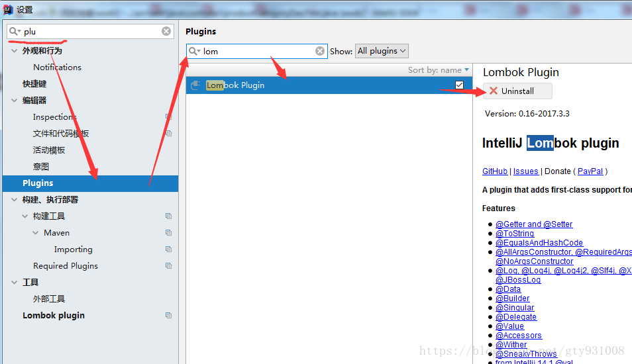The width and height of the screenshot is (632, 364).
Task: Open settings search history magnifier
Action: (15, 31)
